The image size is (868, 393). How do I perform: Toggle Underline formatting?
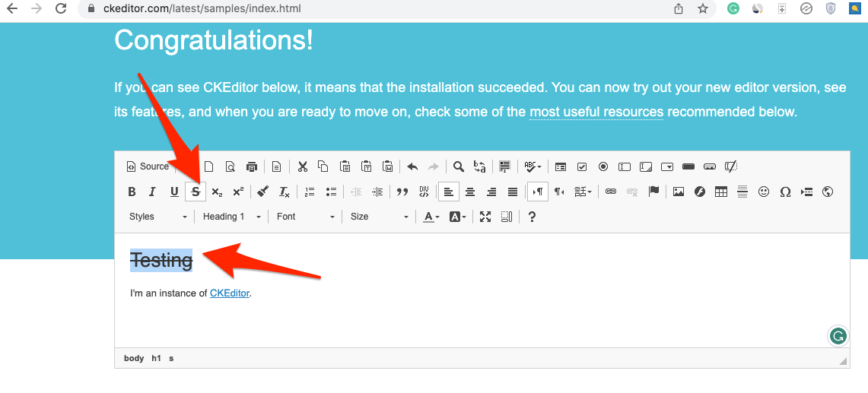[174, 192]
